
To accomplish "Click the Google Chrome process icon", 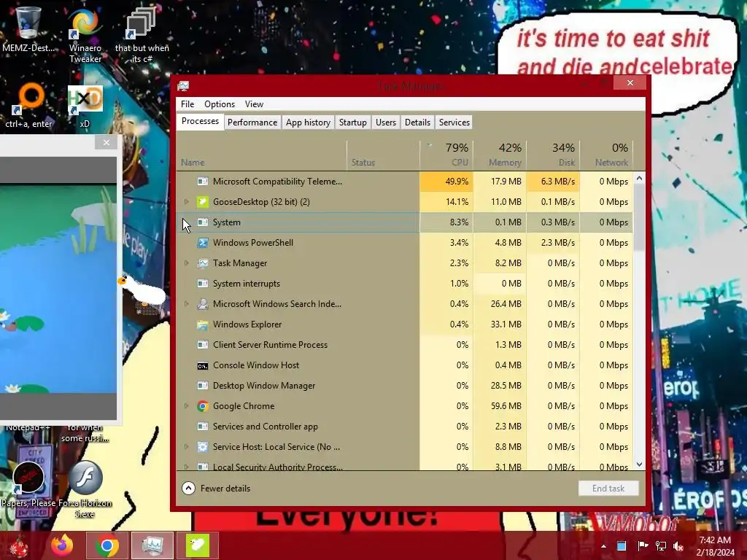I will point(203,406).
